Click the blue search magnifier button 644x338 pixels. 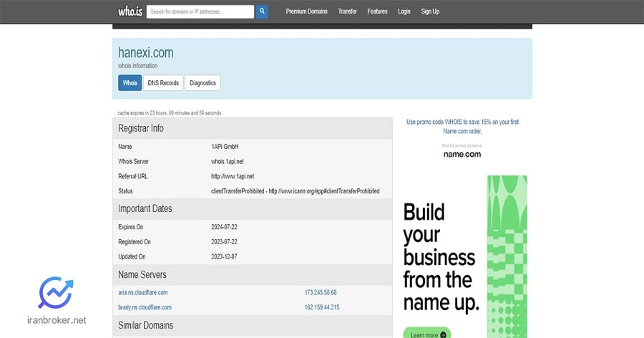tap(262, 11)
